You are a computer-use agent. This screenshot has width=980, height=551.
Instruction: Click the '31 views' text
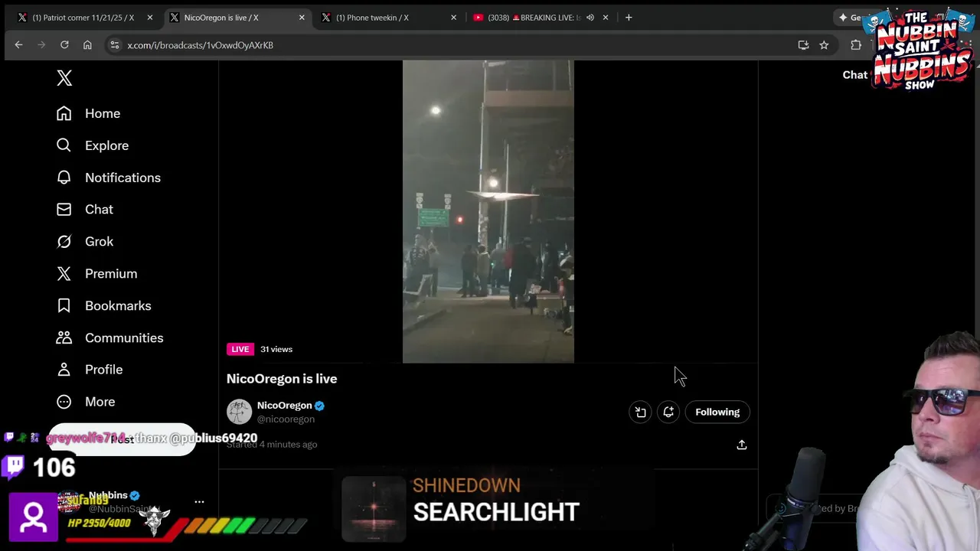[x=276, y=349]
